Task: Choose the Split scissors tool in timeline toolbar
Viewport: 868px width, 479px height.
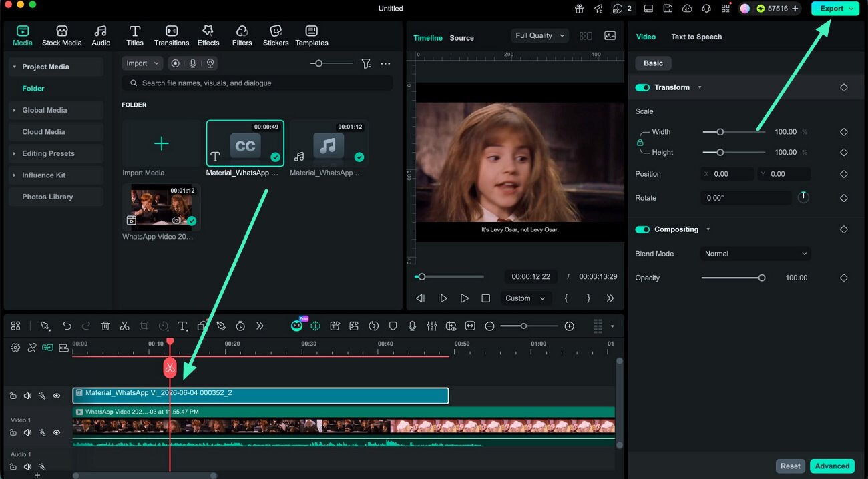Action: click(x=124, y=326)
